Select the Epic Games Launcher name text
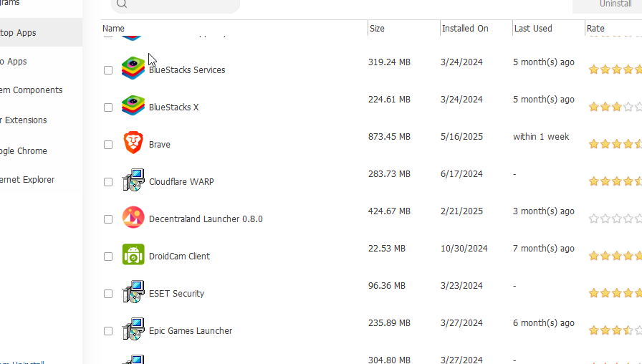The image size is (642, 364). click(191, 331)
